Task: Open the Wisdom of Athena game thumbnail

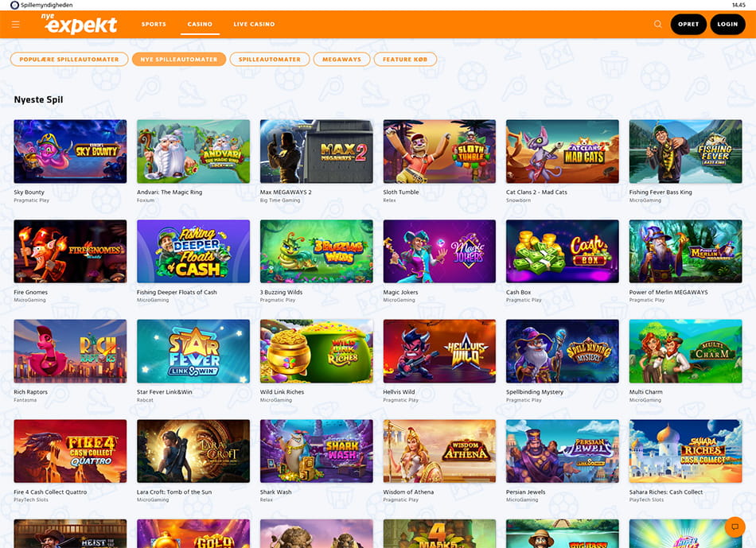Action: tap(439, 451)
